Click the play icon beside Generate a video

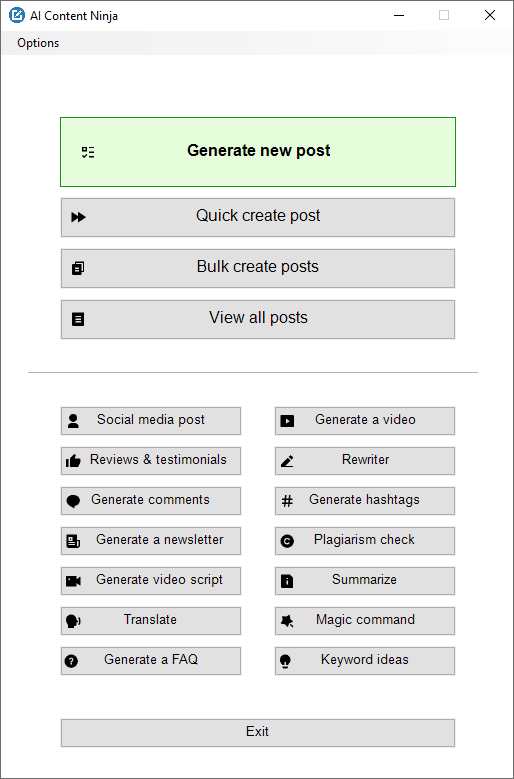287,421
